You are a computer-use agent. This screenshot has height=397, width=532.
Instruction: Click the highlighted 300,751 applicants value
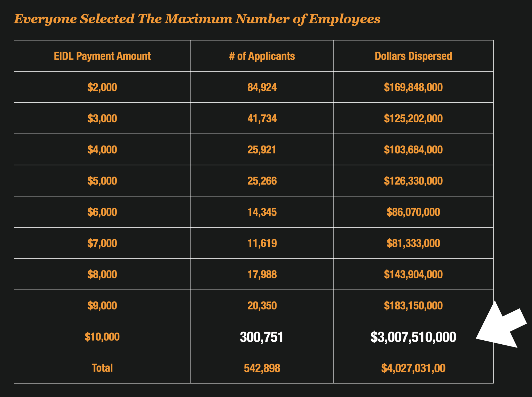(x=261, y=337)
